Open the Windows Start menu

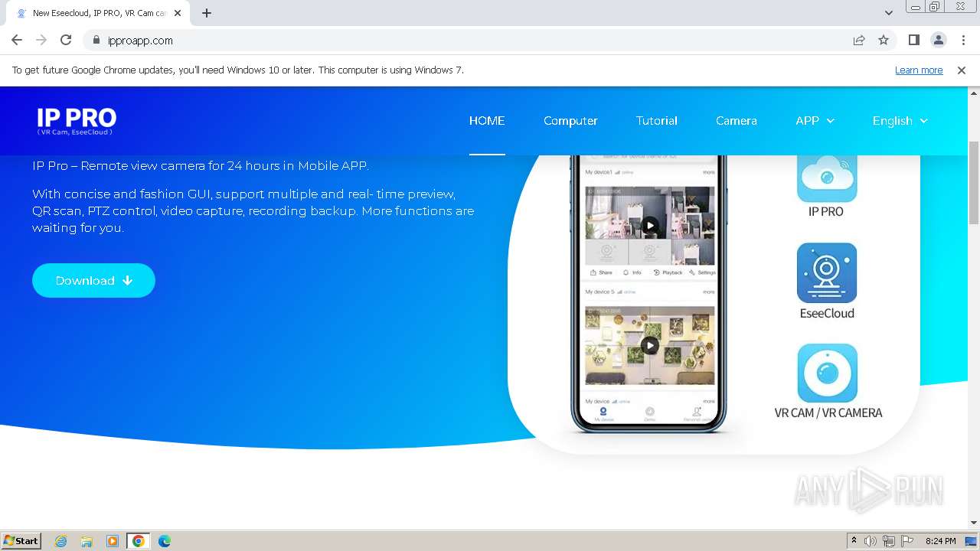21,540
